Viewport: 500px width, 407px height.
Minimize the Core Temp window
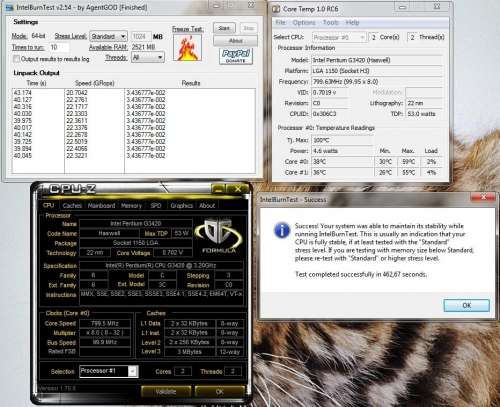click(x=403, y=7)
